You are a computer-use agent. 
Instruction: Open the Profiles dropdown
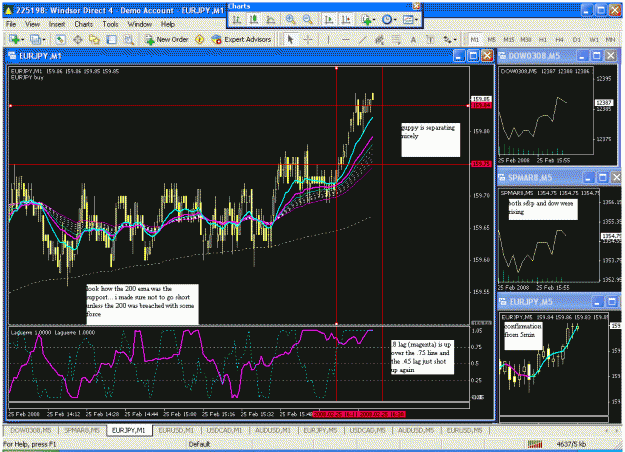(38, 39)
